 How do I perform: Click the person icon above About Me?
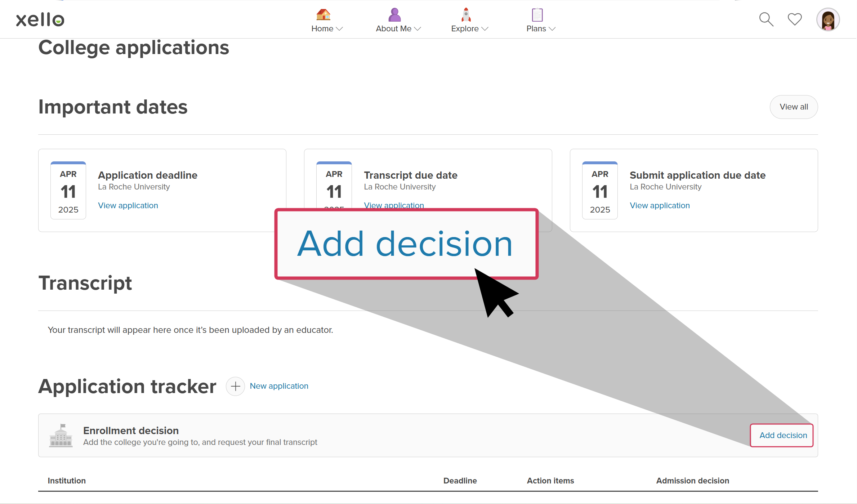click(394, 14)
